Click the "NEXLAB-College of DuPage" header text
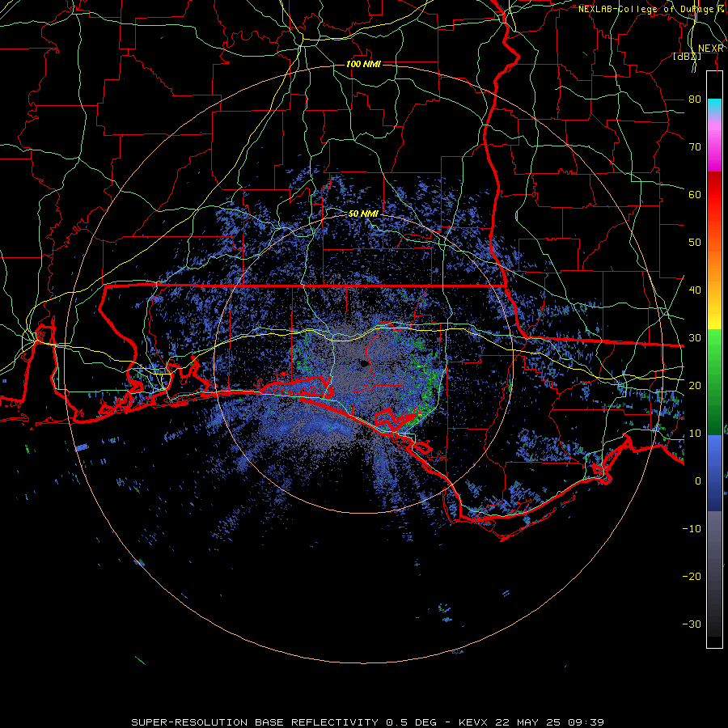This screenshot has width=728, height=728. [645, 9]
